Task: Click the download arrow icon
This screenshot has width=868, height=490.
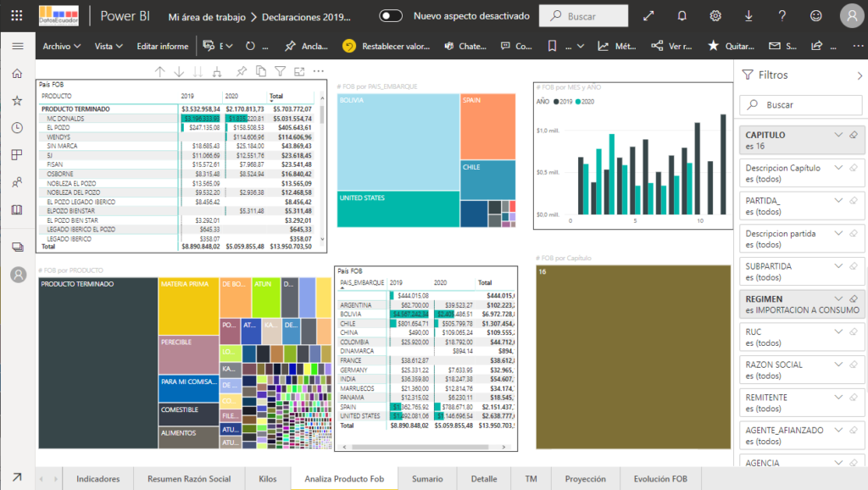Action: tap(748, 16)
